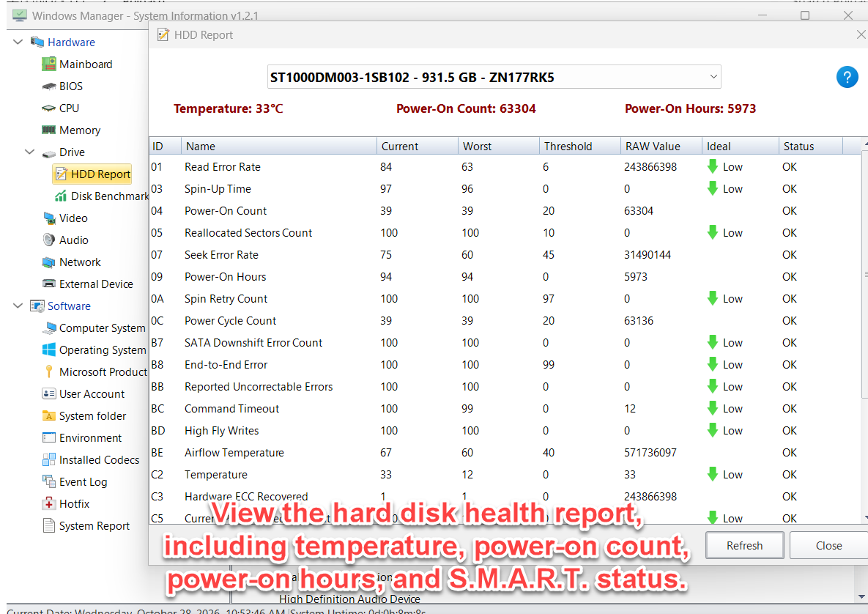This screenshot has height=614, width=868.
Task: Click the Operating System Windows logo icon
Action: [49, 350]
